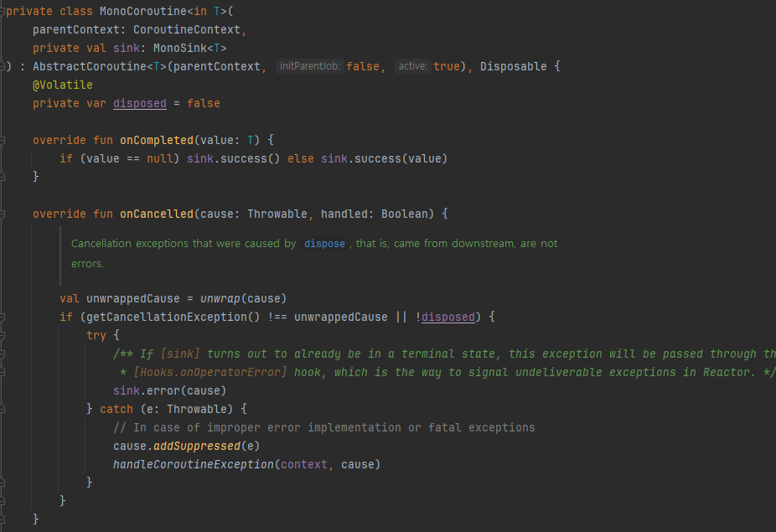This screenshot has height=532, width=776.
Task: Click the [sink] reference in the KDoc comment
Action: (180, 354)
